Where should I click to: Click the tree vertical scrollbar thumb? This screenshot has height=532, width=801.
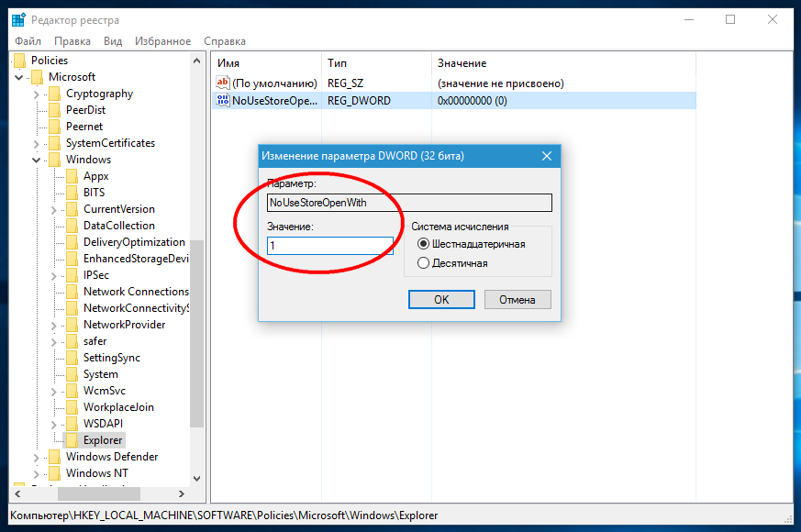click(196, 334)
